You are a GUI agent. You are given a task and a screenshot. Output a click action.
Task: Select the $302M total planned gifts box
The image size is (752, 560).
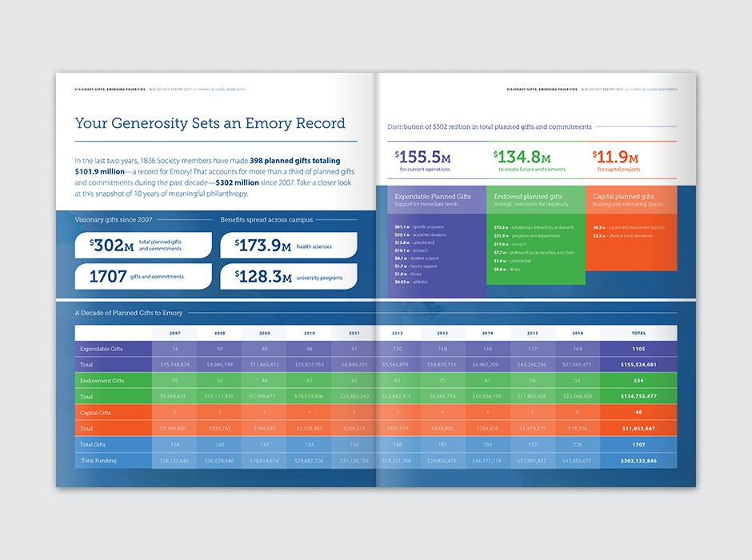pos(143,245)
